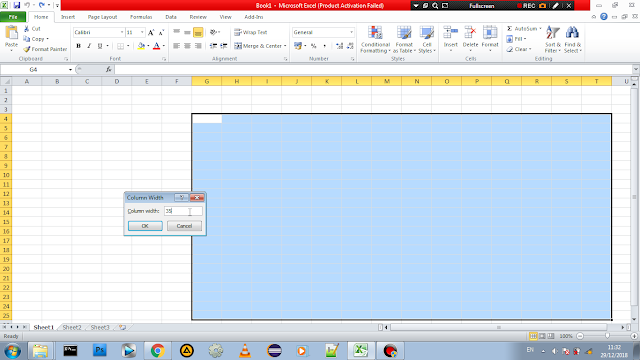Open Chrome from the taskbar
Viewport: 640px width, 360px height.
[x=158, y=351]
